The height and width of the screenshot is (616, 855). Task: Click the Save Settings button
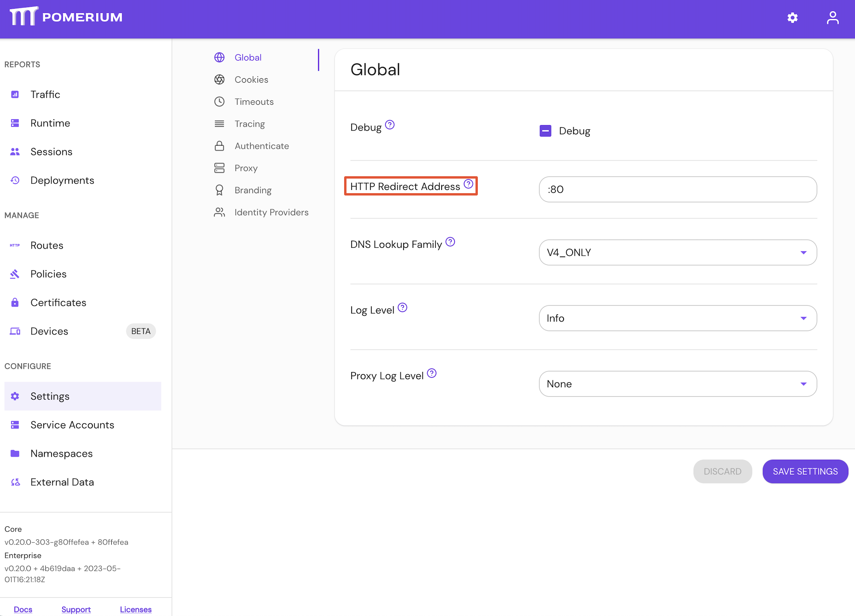click(805, 471)
